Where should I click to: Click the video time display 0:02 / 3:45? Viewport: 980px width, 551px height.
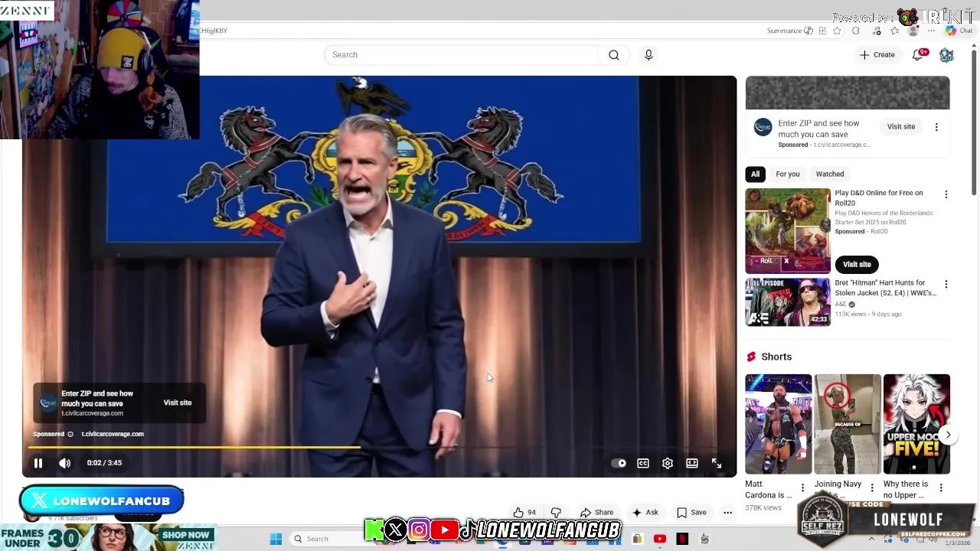coord(104,463)
